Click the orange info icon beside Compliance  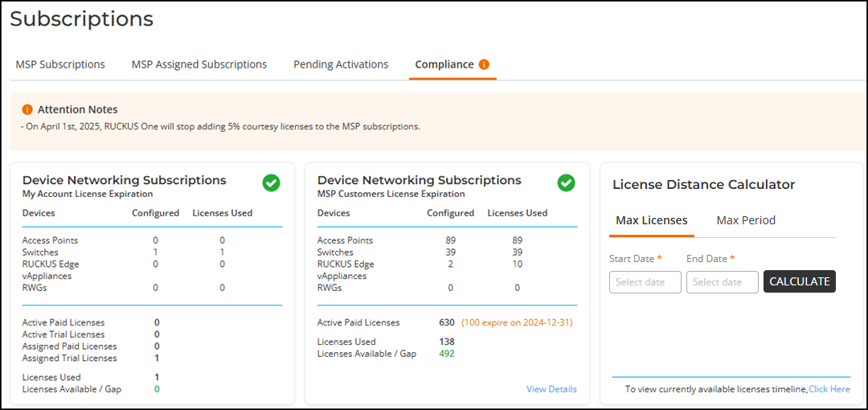pos(484,64)
